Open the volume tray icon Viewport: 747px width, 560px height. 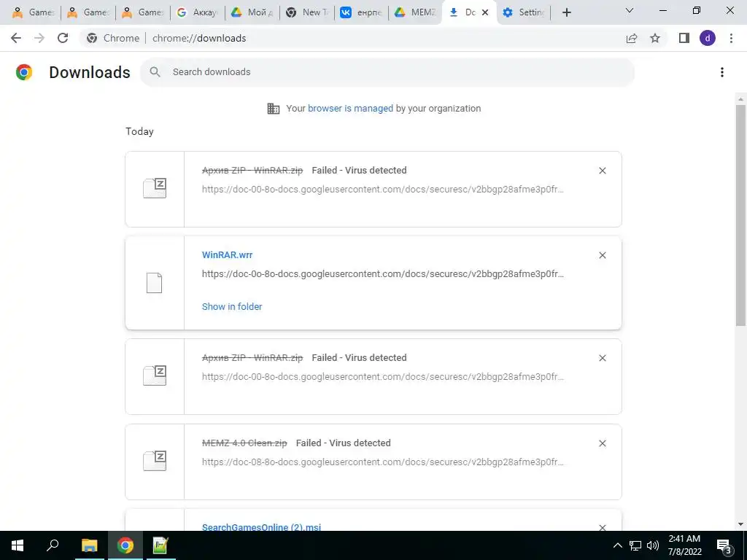pyautogui.click(x=652, y=545)
